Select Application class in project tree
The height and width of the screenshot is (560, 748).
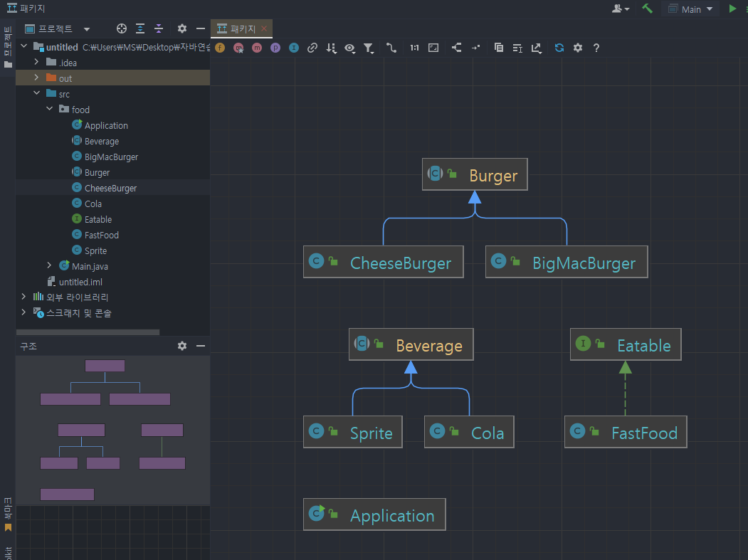[106, 125]
